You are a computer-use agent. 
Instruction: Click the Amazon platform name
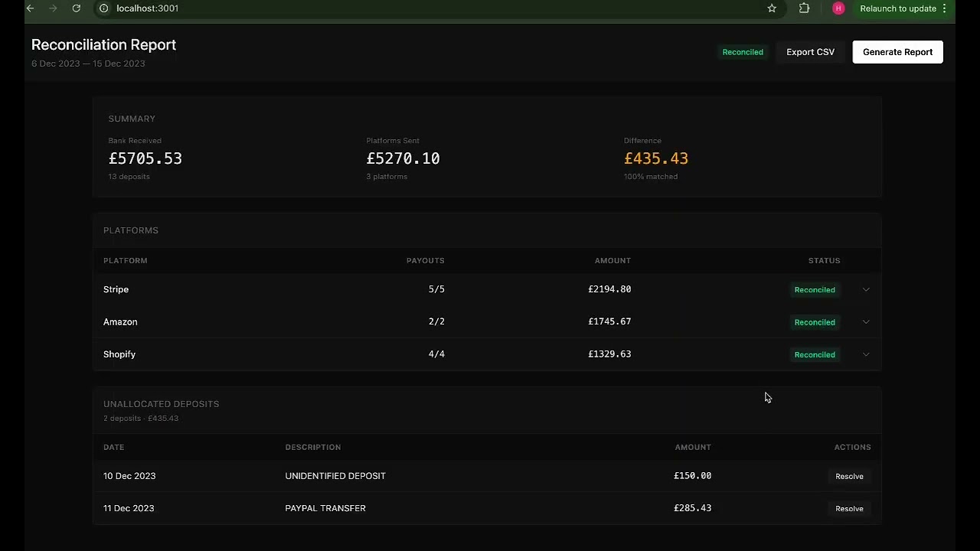[x=120, y=321]
